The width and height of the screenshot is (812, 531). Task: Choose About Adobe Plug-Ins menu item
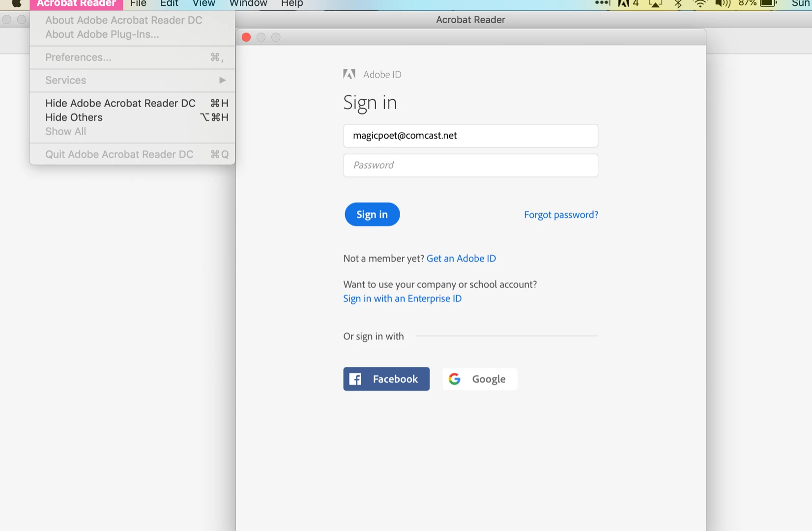[x=132, y=34]
